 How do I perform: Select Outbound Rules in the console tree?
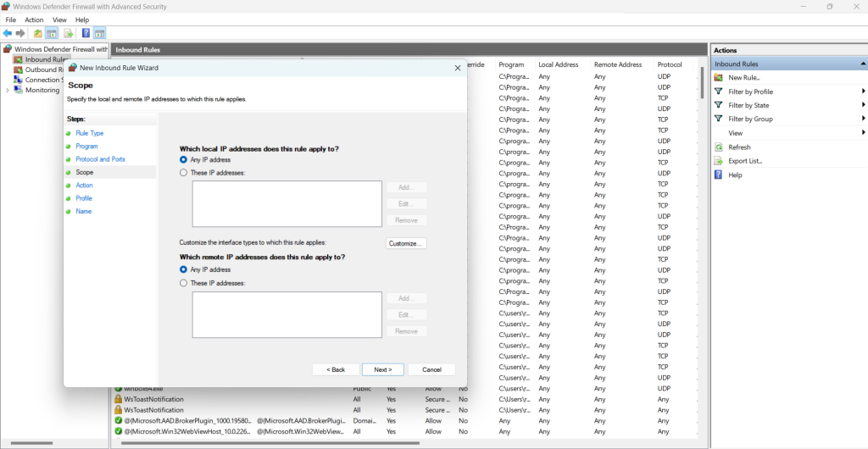(x=41, y=69)
